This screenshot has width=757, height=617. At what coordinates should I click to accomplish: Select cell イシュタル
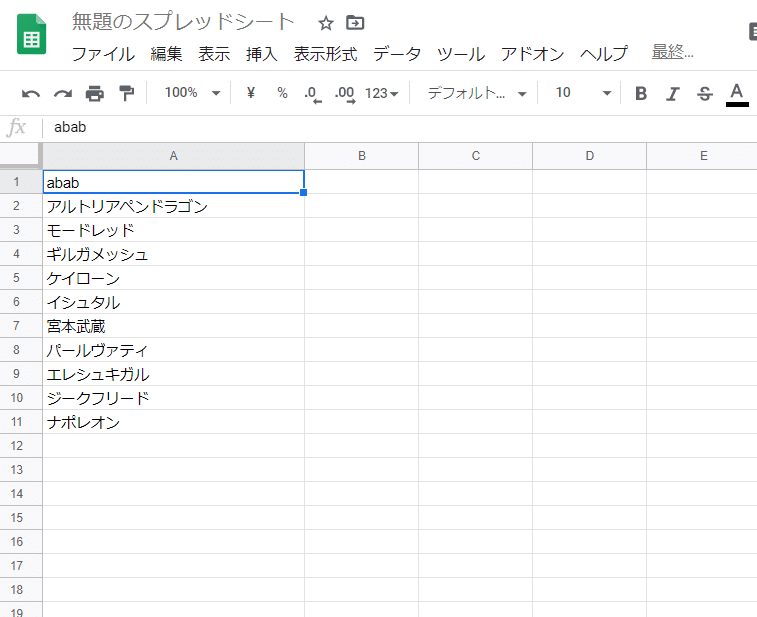174,302
